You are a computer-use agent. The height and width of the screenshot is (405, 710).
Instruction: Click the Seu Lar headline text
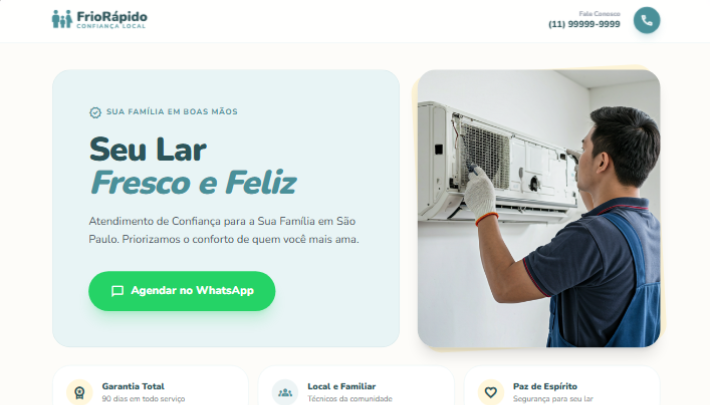(148, 149)
